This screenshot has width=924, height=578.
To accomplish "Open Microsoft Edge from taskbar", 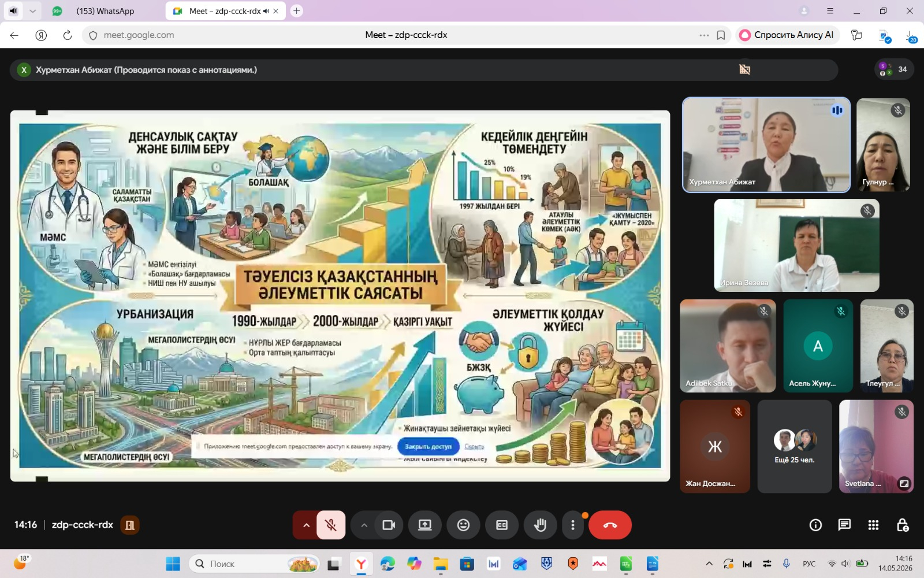I will coord(388,564).
